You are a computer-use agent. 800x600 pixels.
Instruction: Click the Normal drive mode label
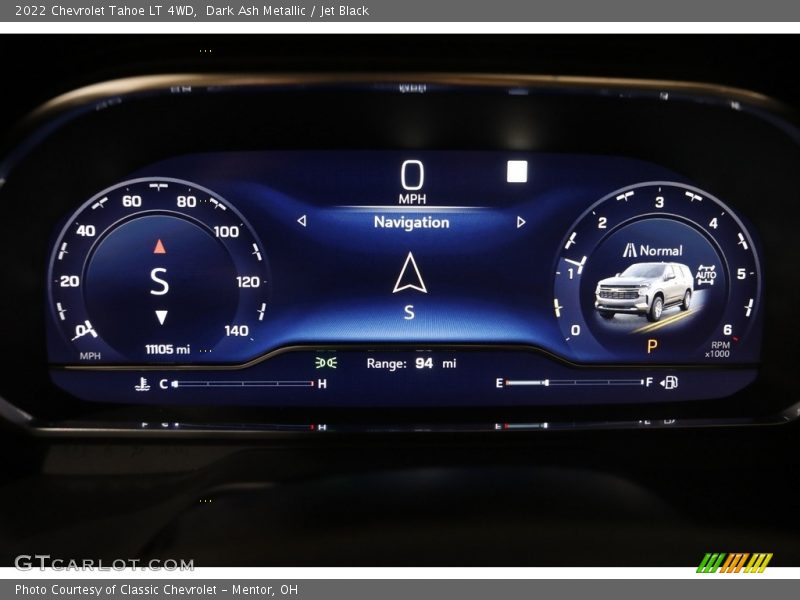(661, 251)
